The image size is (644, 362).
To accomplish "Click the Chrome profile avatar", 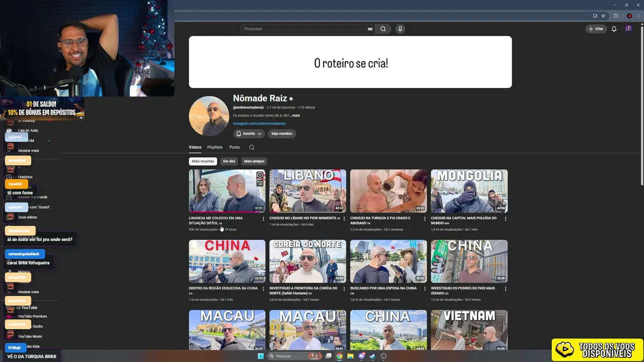I will (x=629, y=16).
